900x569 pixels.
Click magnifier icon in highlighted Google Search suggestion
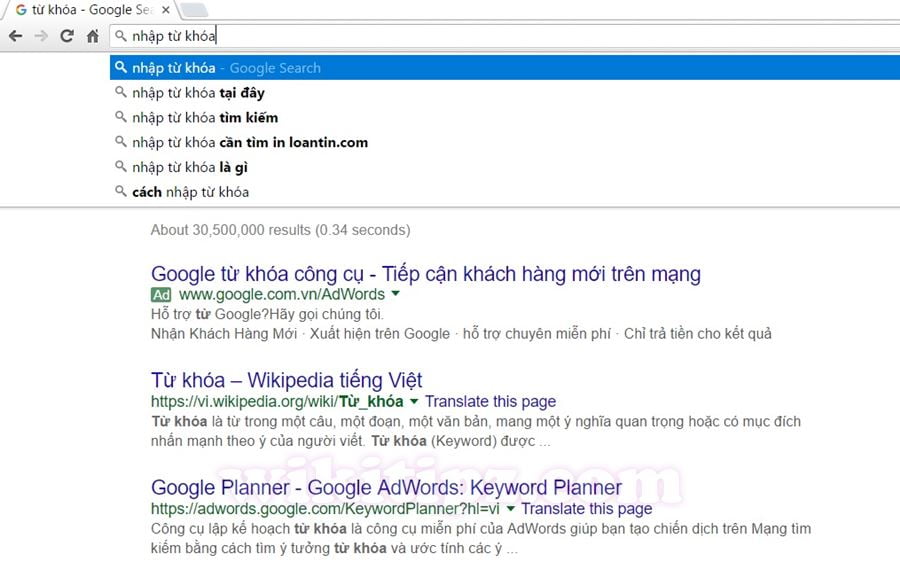[121, 67]
